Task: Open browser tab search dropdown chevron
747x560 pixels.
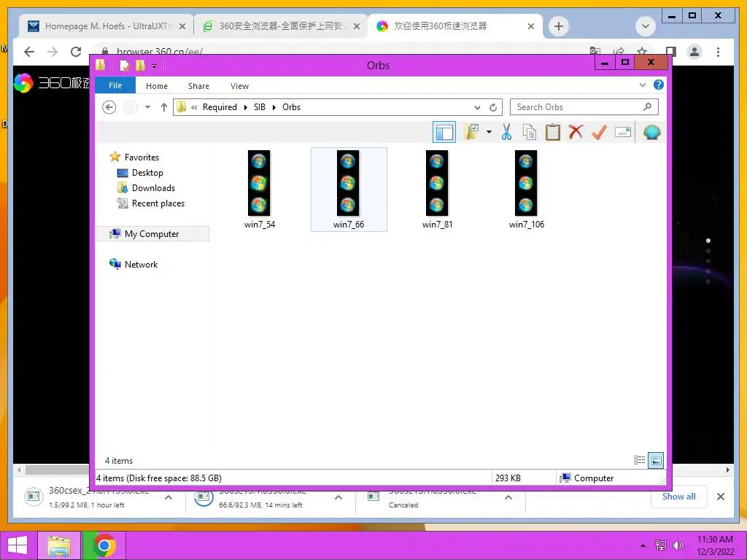Action: 646,26
